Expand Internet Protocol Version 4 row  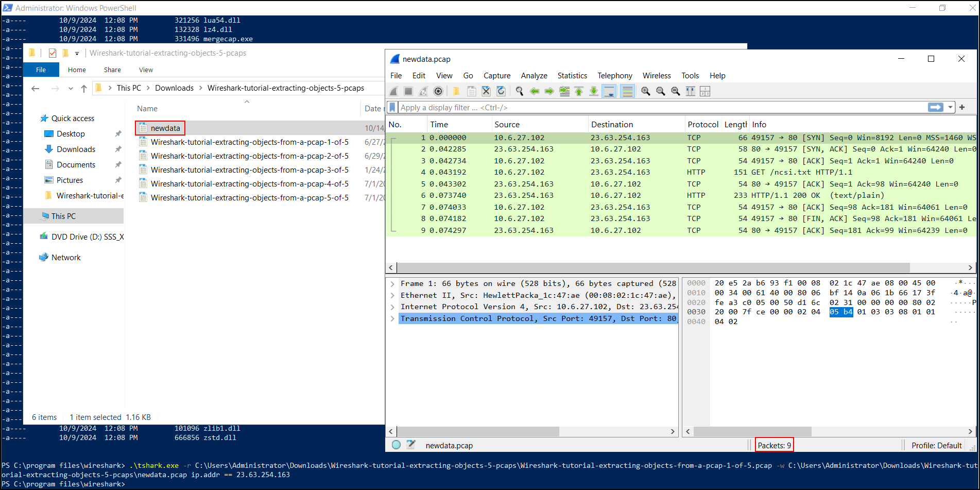pyautogui.click(x=393, y=307)
